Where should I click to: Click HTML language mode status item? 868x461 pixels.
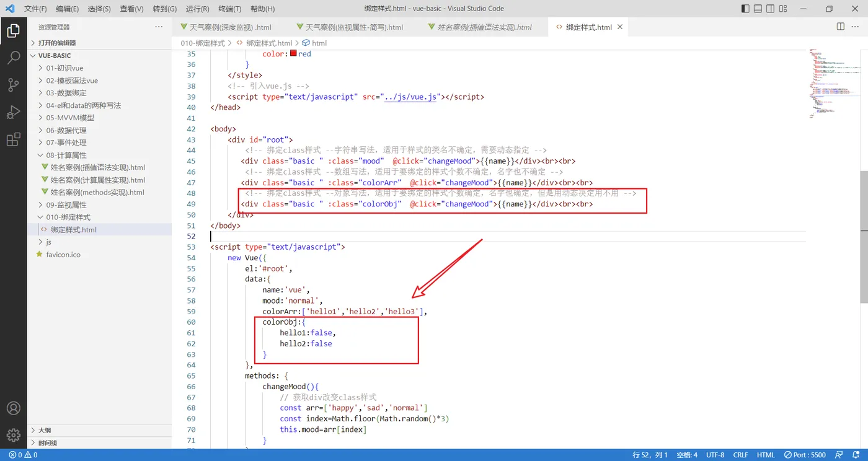click(766, 455)
